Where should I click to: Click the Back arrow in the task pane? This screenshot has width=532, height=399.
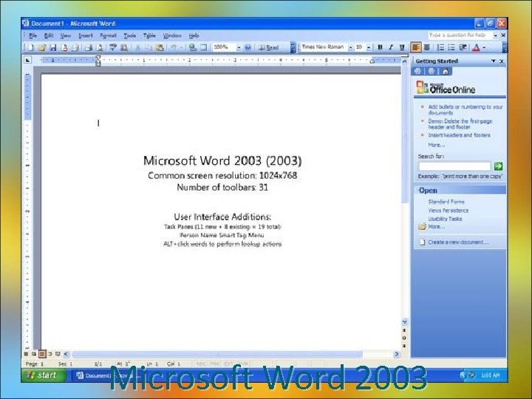pos(417,71)
